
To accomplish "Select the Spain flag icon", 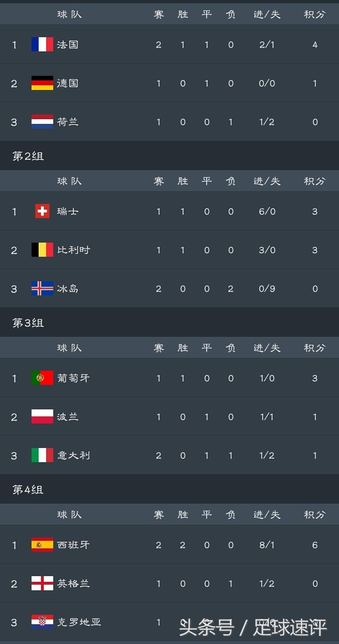I will [42, 545].
